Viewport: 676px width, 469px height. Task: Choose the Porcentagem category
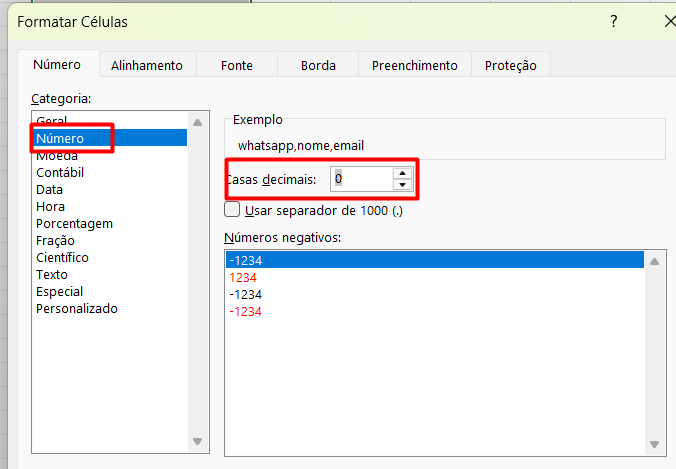(x=74, y=224)
